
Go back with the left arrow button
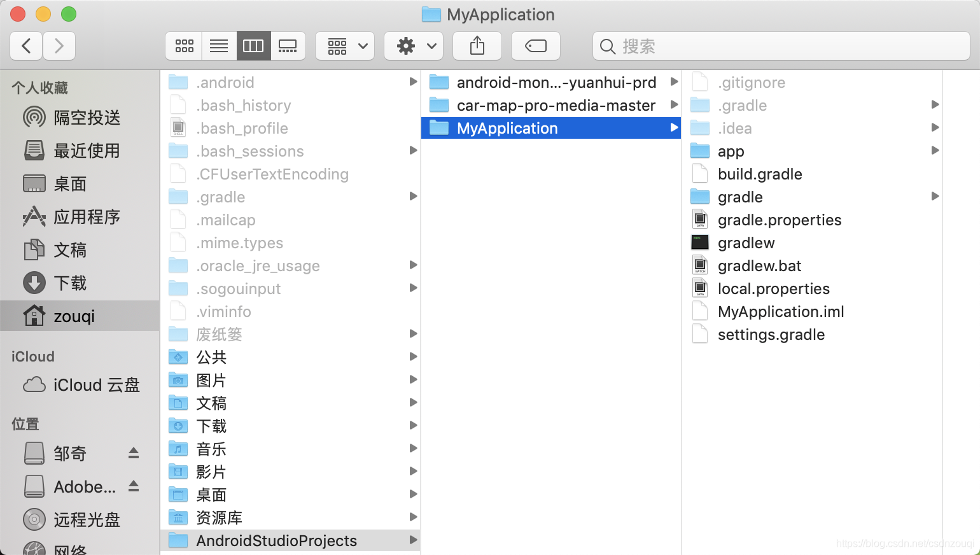[x=27, y=46]
